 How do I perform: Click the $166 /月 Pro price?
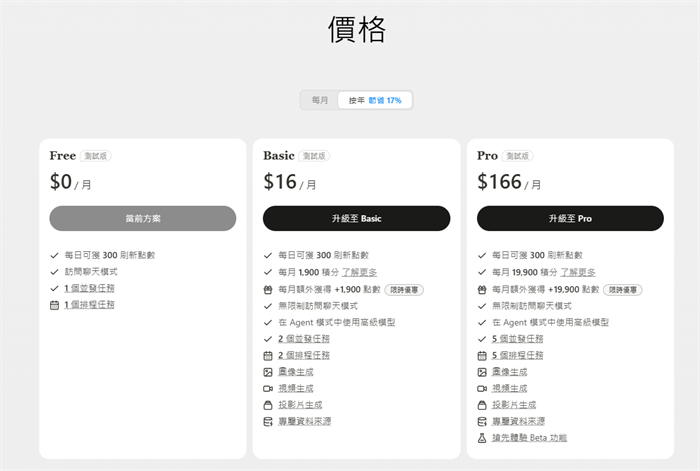509,182
